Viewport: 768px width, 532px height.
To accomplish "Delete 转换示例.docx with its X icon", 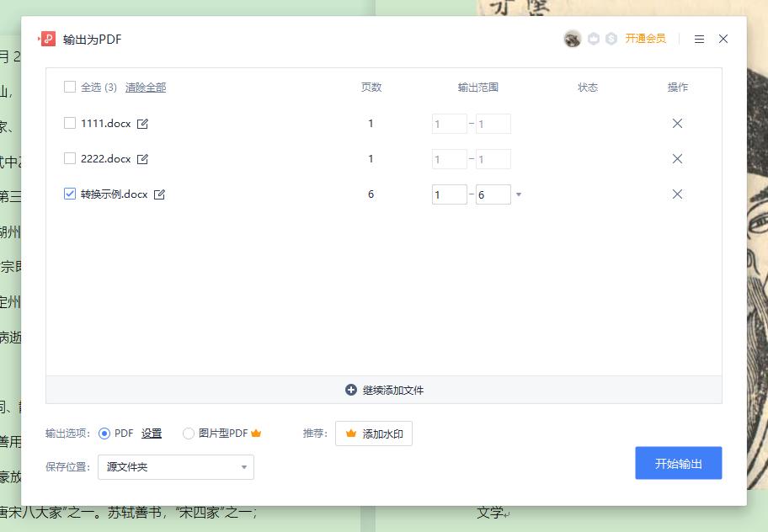I will (677, 194).
